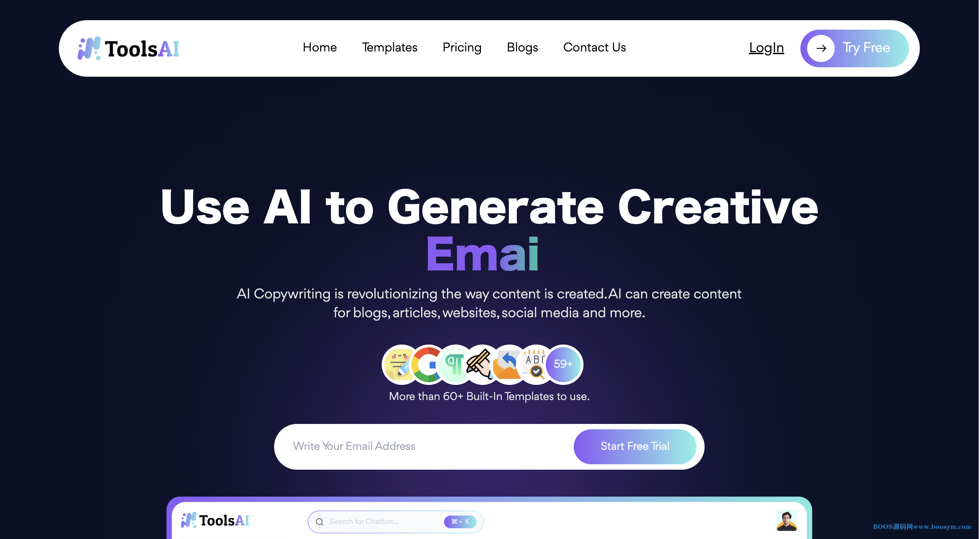Select the Pricing navigation menu item
Screen dimensions: 980x539
coord(462,46)
